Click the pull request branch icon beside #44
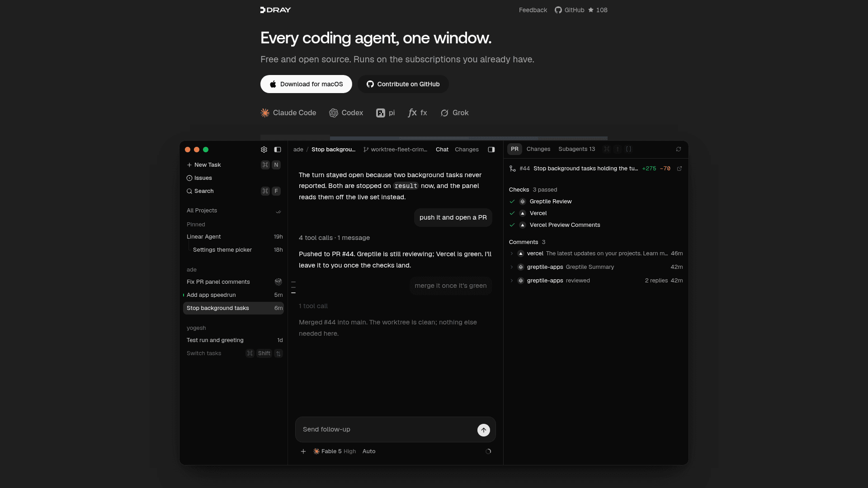Viewport: 868px width, 488px height. [513, 169]
